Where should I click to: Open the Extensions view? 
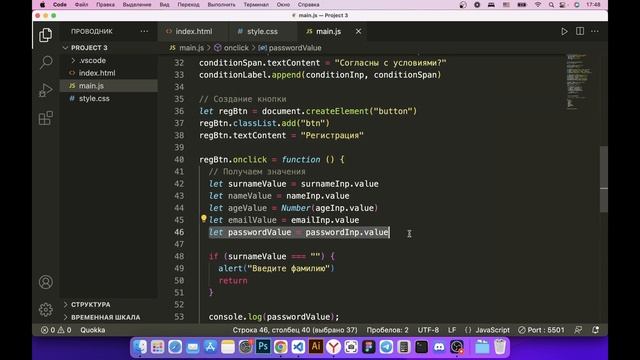(46, 118)
